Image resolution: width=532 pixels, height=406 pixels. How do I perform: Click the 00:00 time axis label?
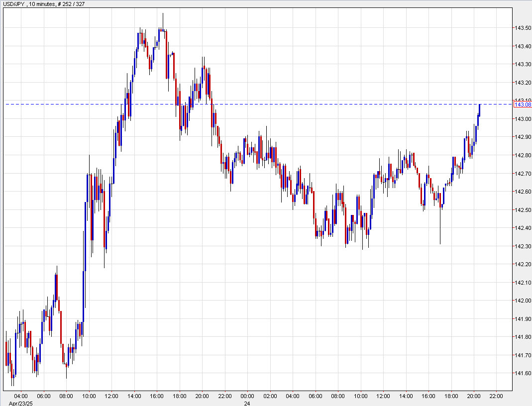coord(247,395)
